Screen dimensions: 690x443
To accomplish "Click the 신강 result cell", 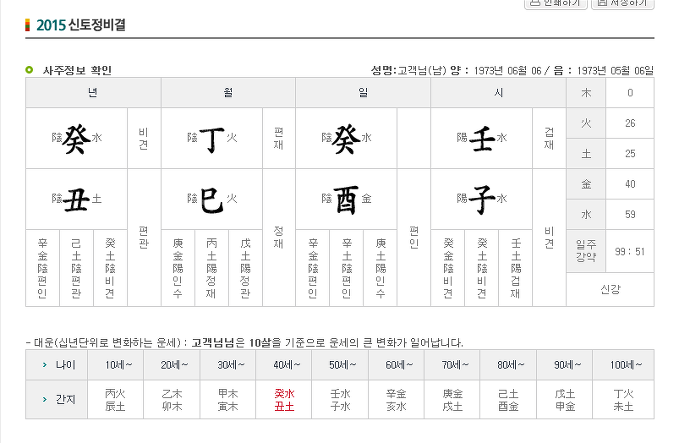I will pos(610,289).
